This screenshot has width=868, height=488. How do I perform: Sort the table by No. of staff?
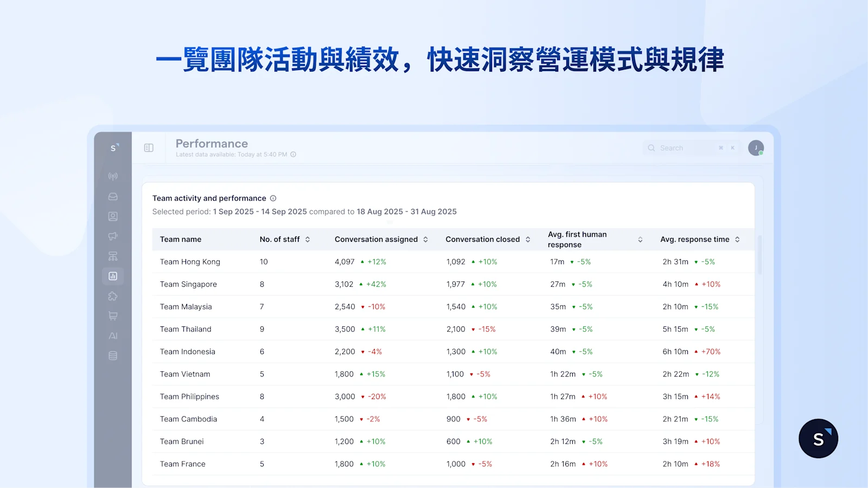(x=307, y=239)
